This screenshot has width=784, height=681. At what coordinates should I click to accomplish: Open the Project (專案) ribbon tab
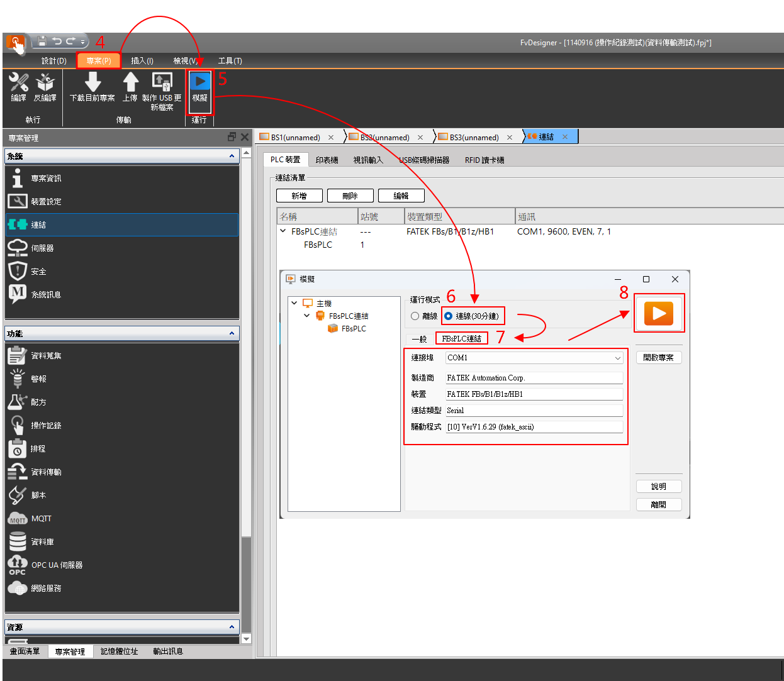[98, 61]
